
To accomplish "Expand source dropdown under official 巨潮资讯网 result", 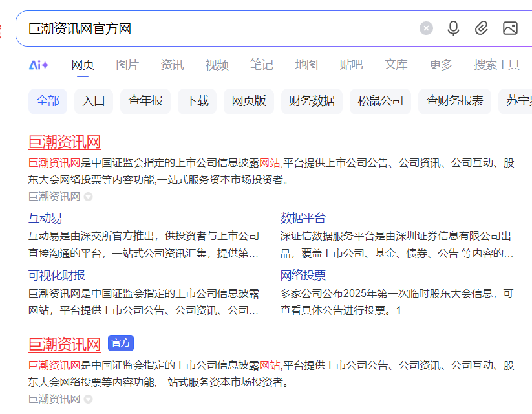I will (88, 399).
